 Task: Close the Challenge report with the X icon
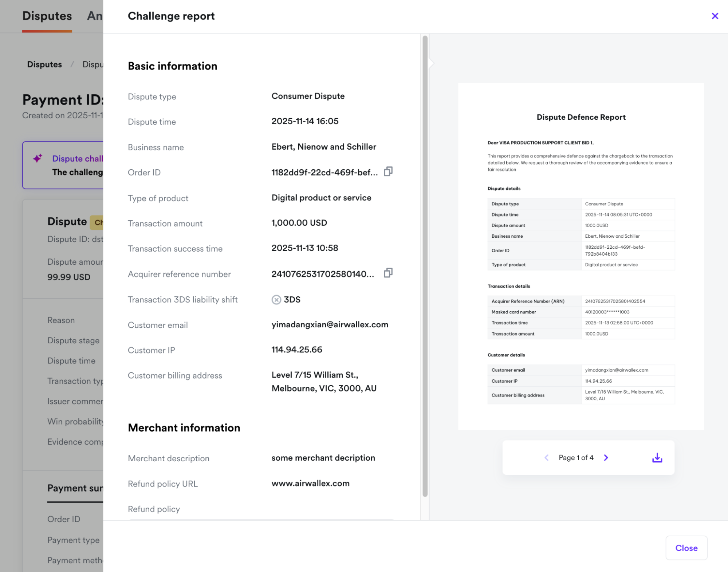[715, 16]
